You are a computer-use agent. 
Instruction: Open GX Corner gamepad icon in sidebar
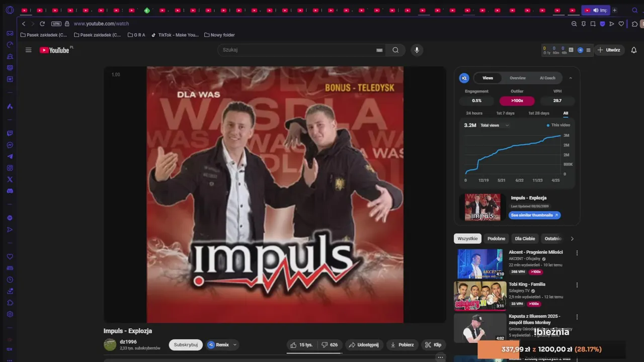(x=10, y=33)
